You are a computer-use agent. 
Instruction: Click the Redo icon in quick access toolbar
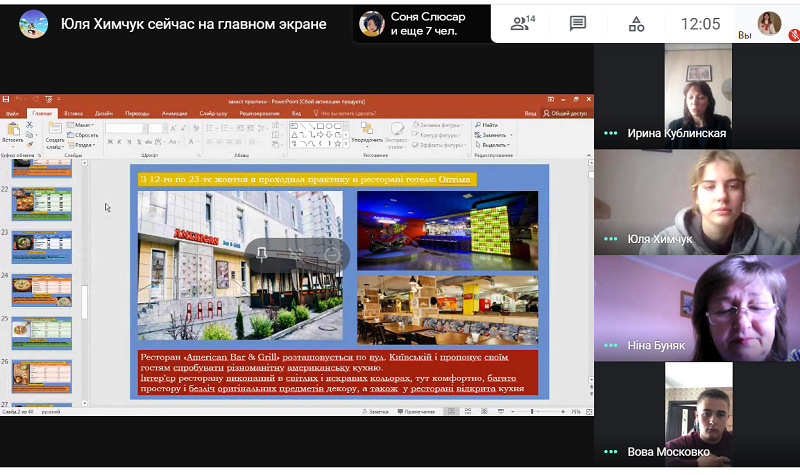point(35,99)
